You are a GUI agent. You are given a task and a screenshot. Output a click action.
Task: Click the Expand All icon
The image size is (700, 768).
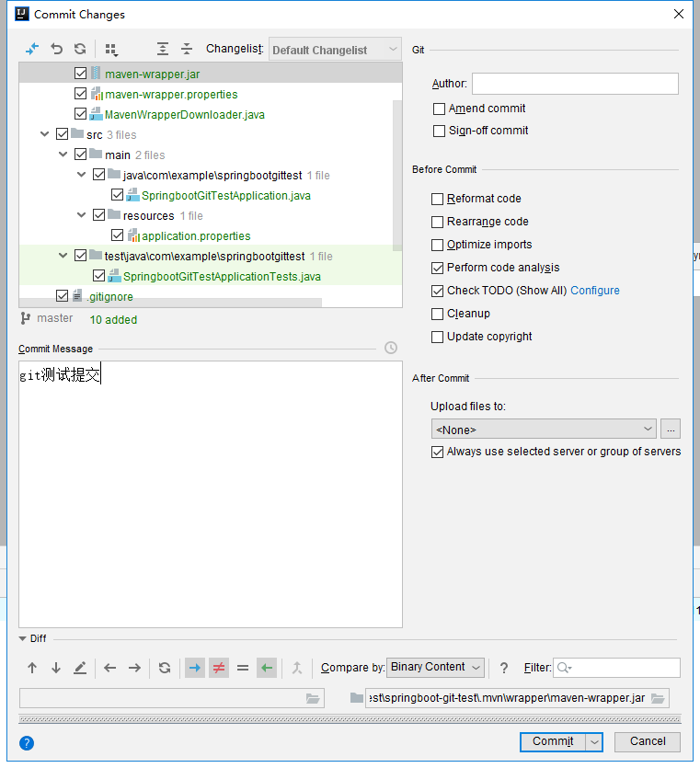(x=163, y=49)
